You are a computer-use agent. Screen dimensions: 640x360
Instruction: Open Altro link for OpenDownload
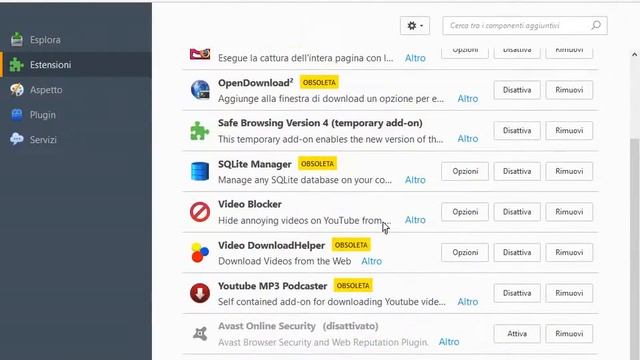pos(468,98)
